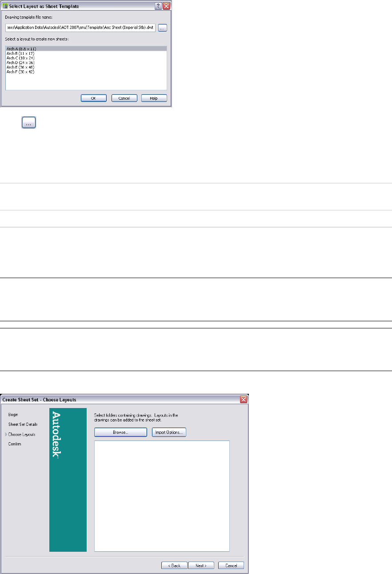This screenshot has width=392, height=574.
Task: Click Browse... to select drawing folders
Action: click(x=120, y=432)
